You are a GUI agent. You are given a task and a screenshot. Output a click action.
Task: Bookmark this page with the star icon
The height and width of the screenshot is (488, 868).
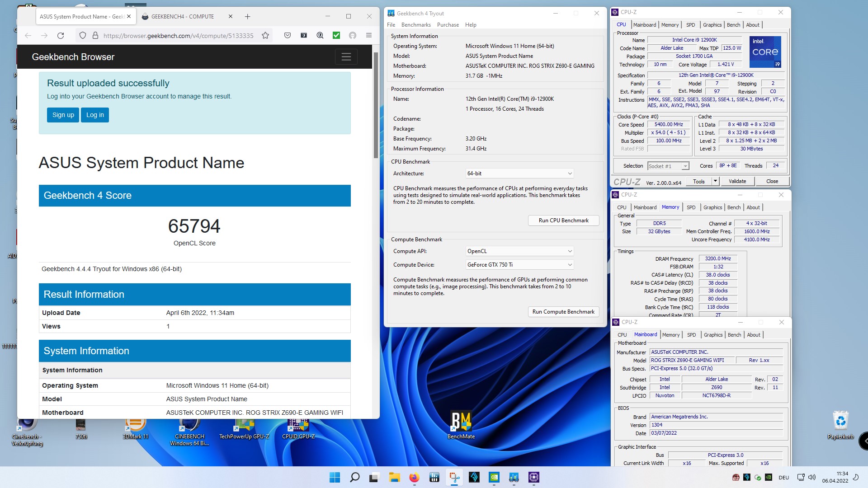(x=265, y=35)
